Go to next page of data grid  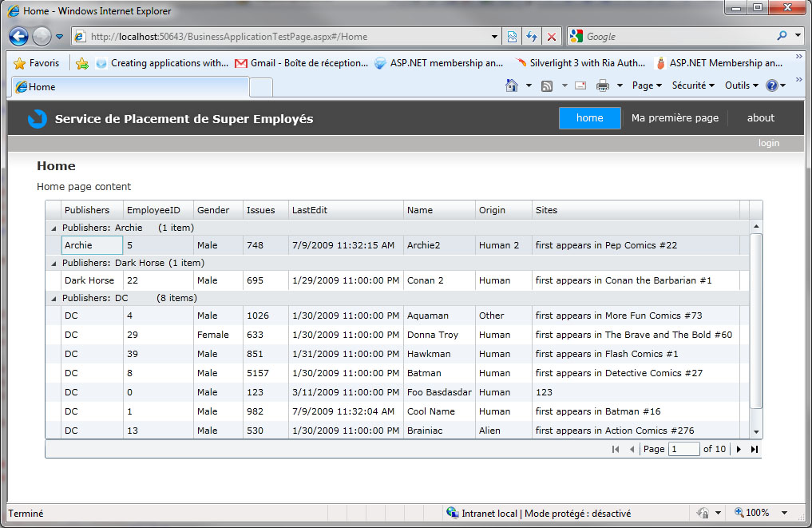tap(739, 450)
